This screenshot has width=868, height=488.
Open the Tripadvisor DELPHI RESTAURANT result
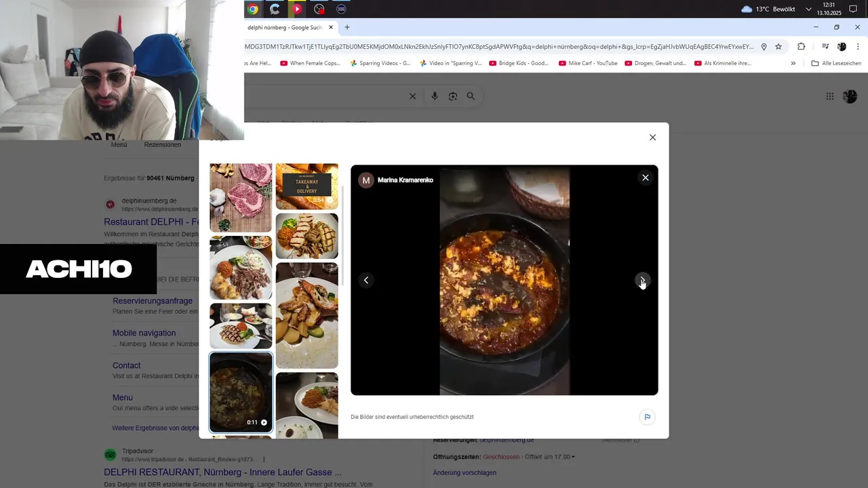pyautogui.click(x=222, y=472)
